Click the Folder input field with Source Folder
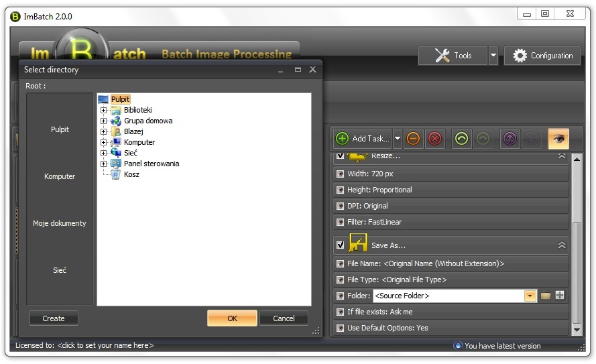The image size is (596, 364). click(x=449, y=296)
